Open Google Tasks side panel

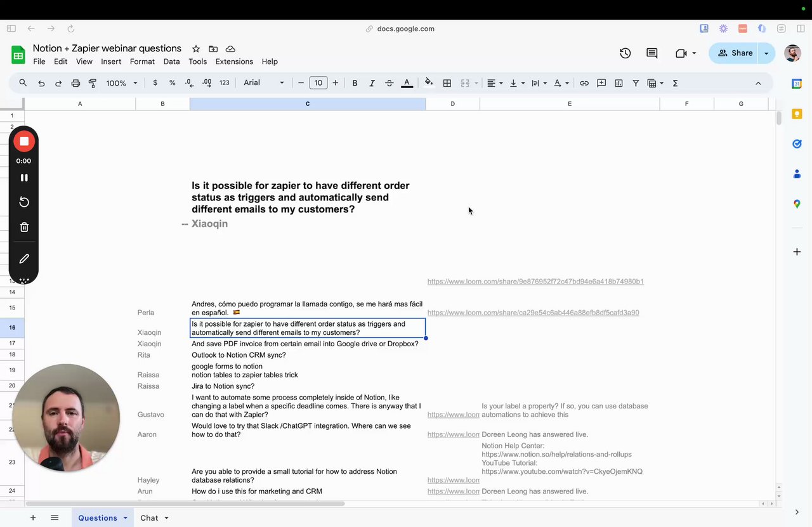797,144
